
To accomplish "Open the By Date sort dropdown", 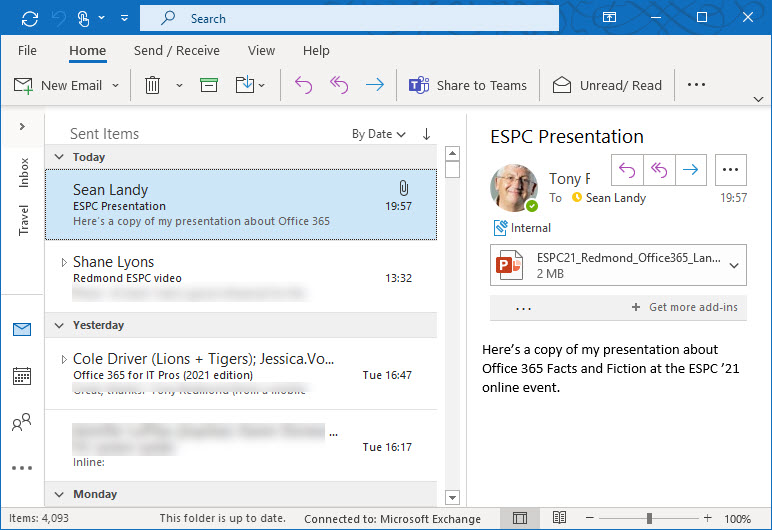I will pos(378,134).
